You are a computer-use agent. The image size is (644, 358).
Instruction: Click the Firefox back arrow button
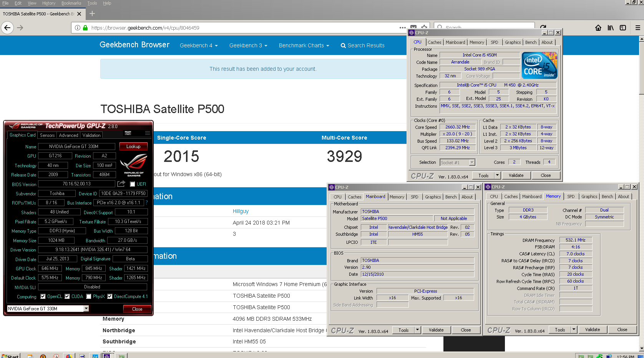coord(7,28)
